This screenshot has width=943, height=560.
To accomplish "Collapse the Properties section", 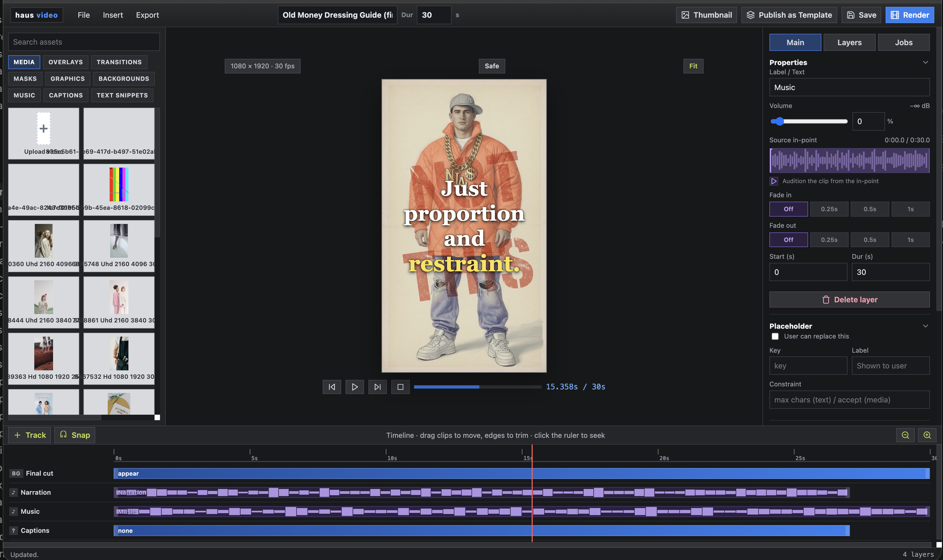I will (x=925, y=62).
